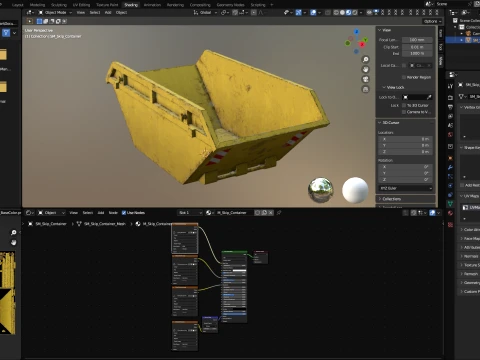Switch to the Modeling workspace tab

pyautogui.click(x=37, y=5)
